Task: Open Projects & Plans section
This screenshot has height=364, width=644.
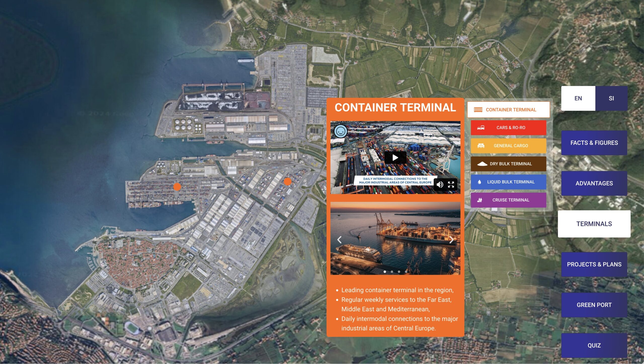Action: (x=594, y=264)
